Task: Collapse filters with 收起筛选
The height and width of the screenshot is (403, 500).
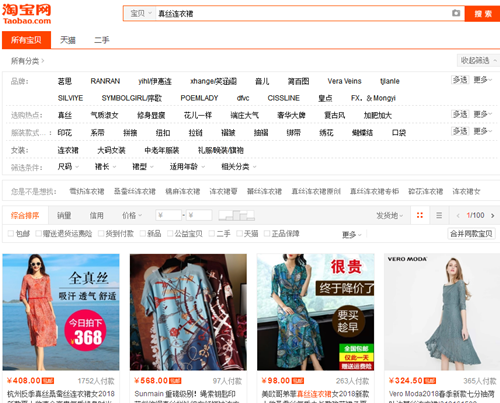Action: click(x=478, y=60)
